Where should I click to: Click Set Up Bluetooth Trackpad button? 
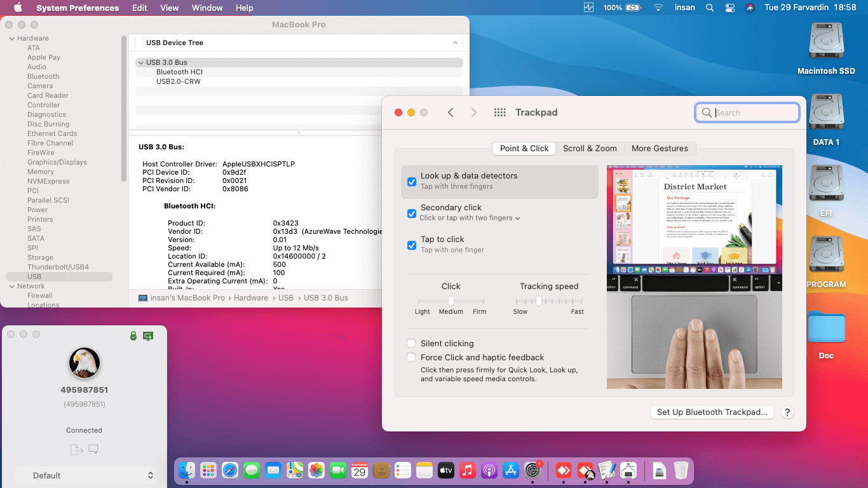tap(712, 412)
